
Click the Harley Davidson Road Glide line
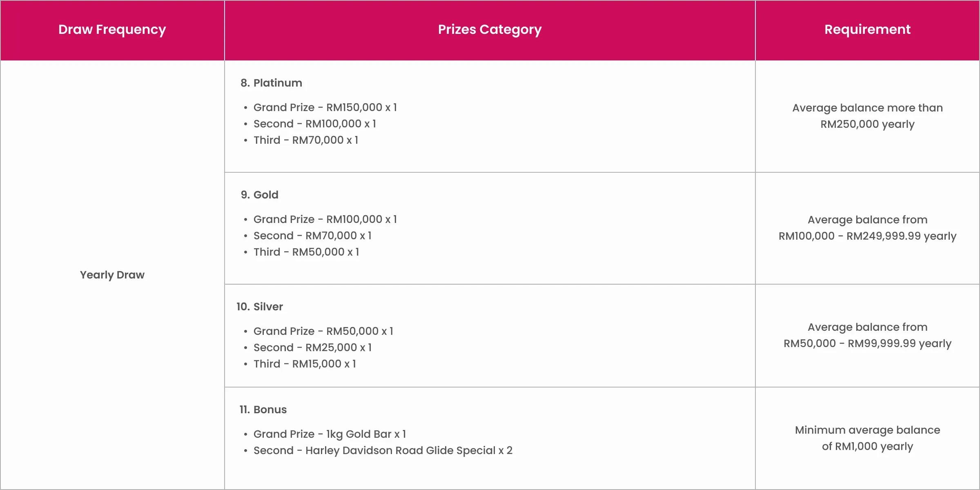pos(383,450)
